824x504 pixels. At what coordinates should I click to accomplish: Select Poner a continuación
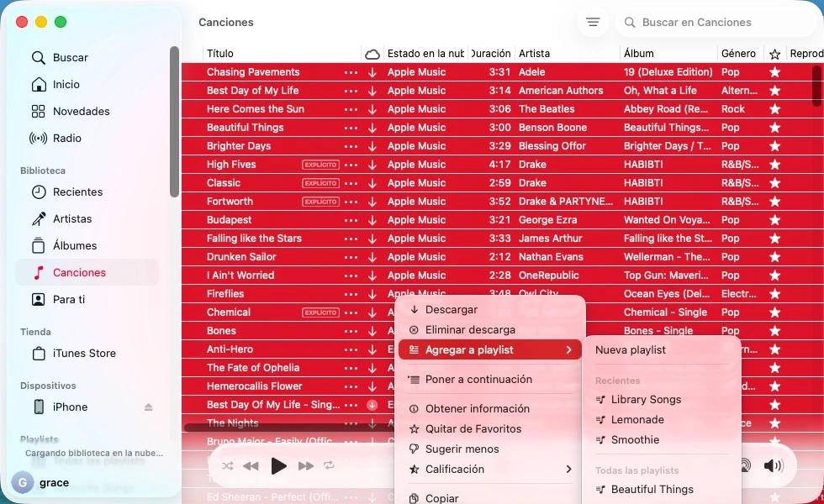[489, 379]
